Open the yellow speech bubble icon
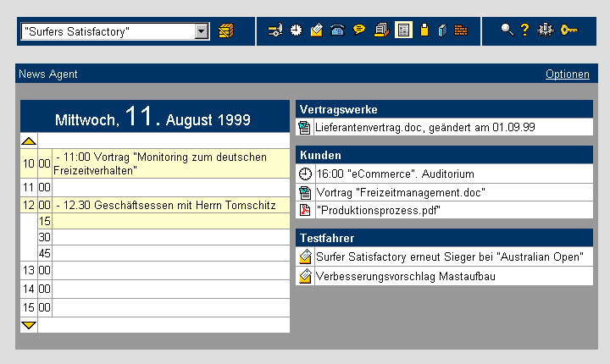 pos(358,30)
